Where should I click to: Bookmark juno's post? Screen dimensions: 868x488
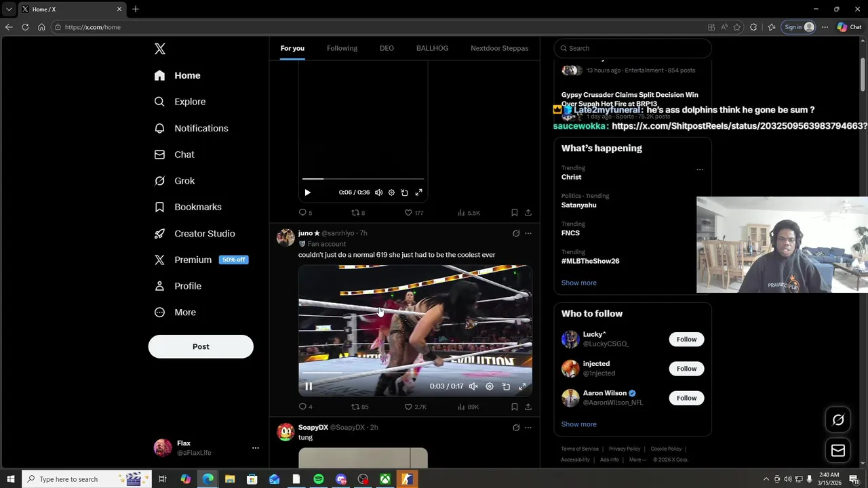515,407
